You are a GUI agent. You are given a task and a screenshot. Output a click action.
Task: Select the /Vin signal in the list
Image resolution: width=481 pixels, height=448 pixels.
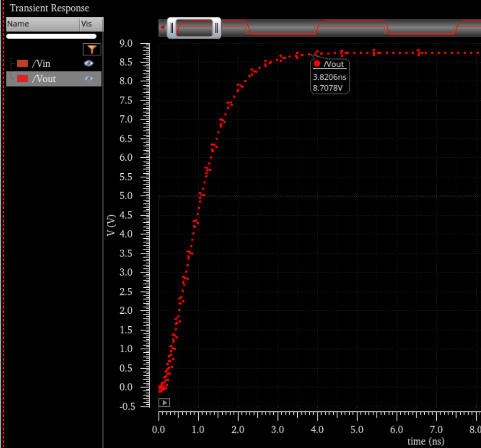pyautogui.click(x=41, y=64)
